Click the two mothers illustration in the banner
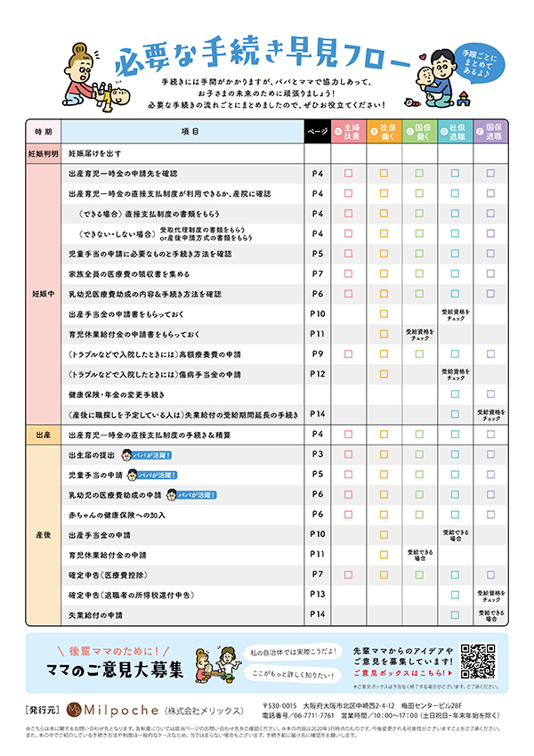This screenshot has width=534, height=756. click(217, 664)
